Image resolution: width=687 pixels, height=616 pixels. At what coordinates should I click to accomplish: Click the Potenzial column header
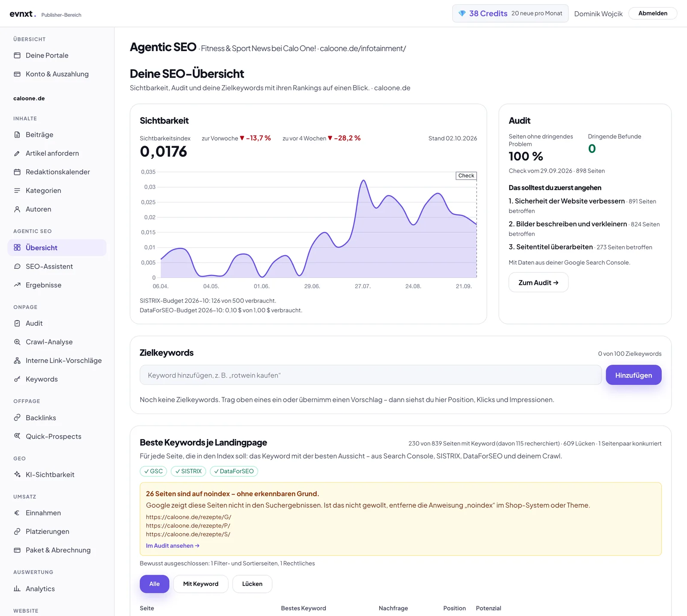(488, 608)
